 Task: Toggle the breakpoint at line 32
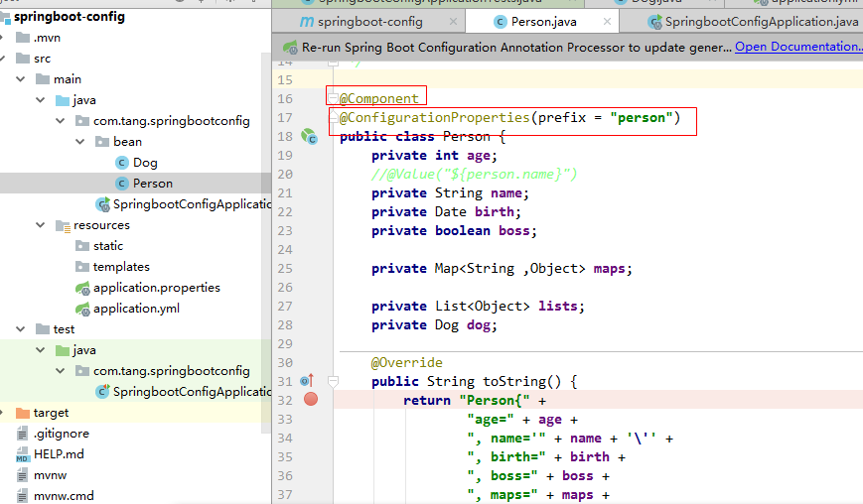click(311, 399)
